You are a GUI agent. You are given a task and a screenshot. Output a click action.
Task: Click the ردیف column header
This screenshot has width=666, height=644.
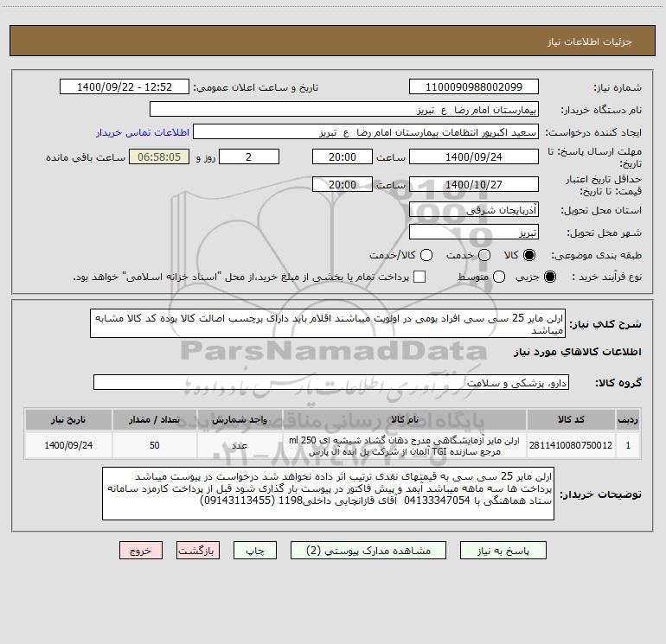pyautogui.click(x=628, y=420)
